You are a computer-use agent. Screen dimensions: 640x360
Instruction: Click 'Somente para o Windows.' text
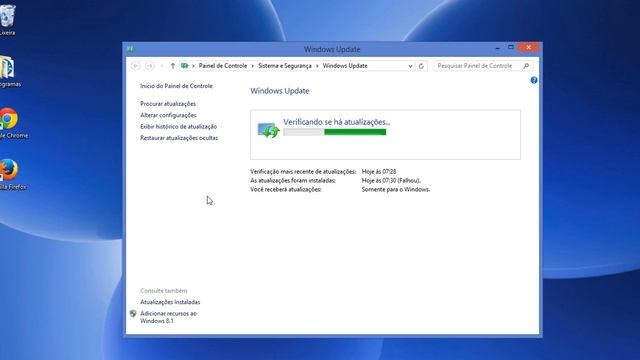396,190
